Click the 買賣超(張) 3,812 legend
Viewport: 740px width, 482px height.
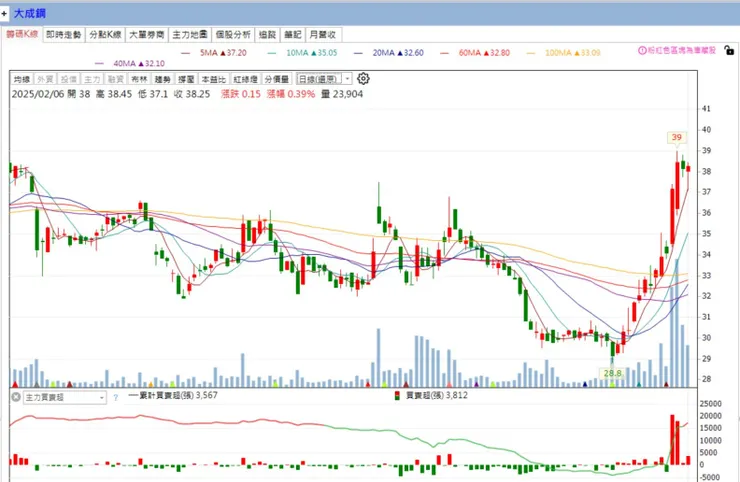(431, 395)
